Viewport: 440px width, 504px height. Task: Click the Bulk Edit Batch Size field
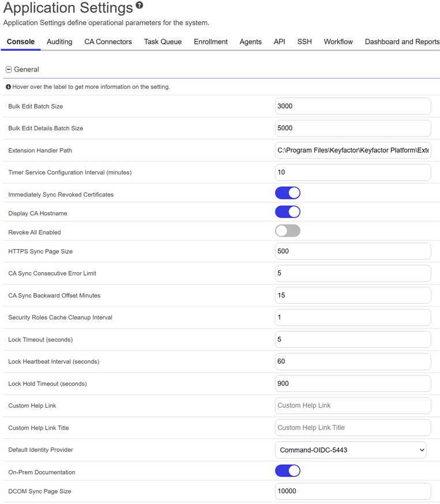352,106
